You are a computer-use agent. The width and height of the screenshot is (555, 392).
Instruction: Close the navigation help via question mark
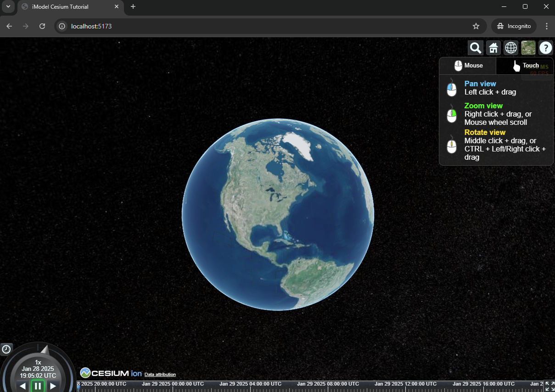click(x=545, y=48)
